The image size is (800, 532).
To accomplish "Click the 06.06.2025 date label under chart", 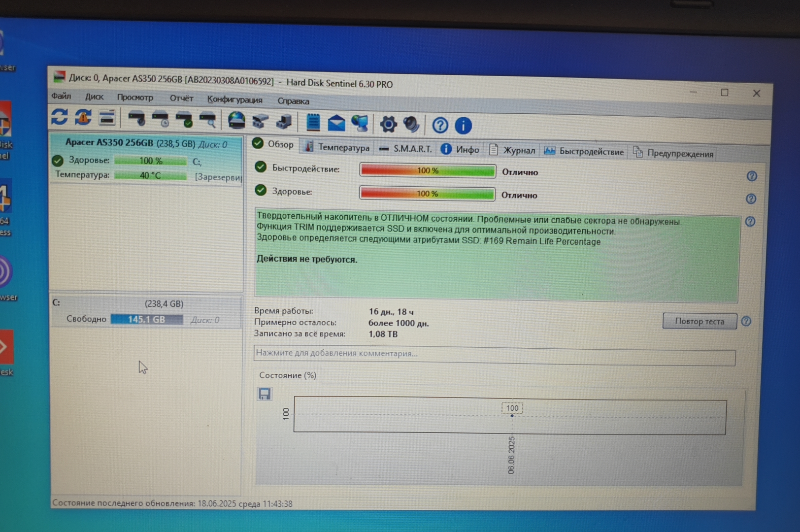I will [x=511, y=455].
